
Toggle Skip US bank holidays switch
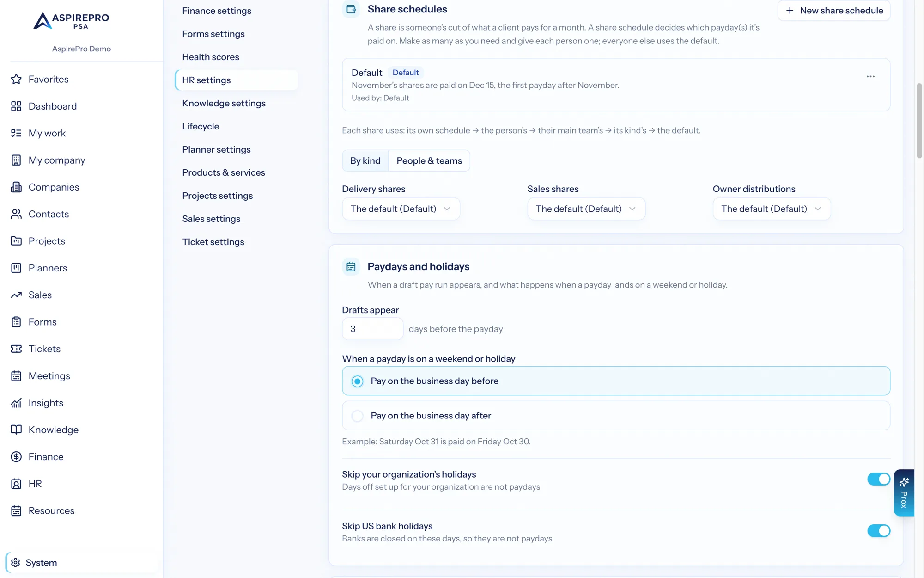pos(878,531)
